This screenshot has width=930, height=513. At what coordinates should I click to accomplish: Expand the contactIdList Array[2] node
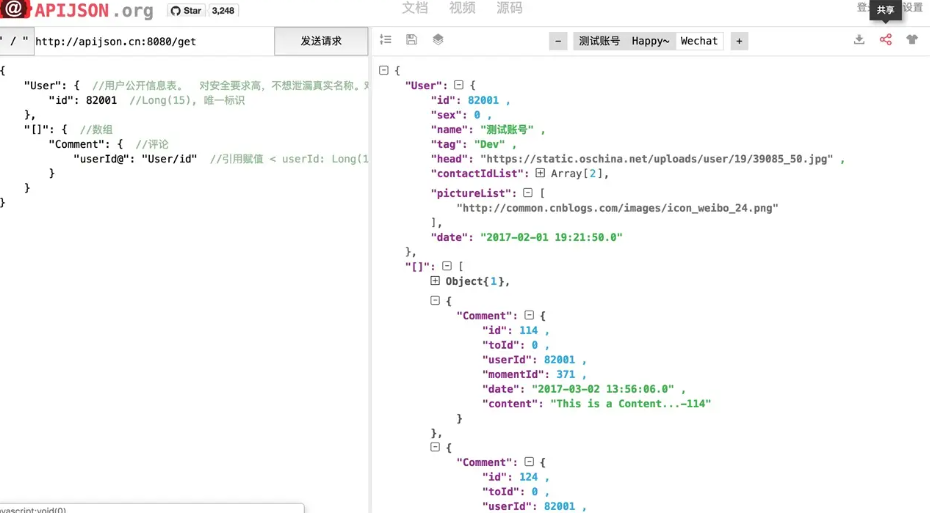coord(540,173)
